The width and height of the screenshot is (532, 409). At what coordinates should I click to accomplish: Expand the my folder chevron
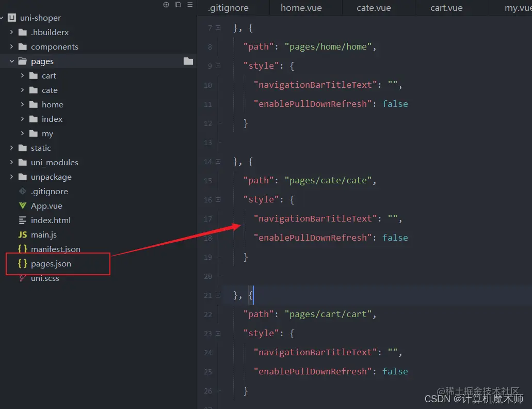tap(22, 133)
